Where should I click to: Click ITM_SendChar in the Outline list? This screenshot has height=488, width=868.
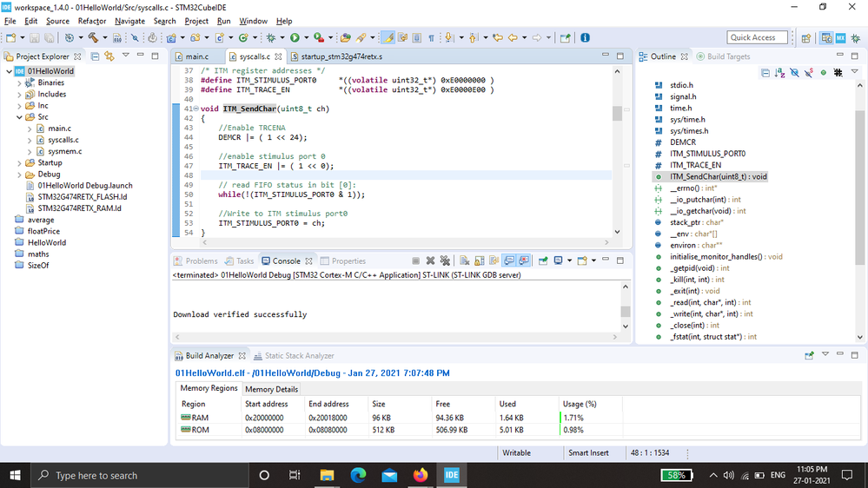pyautogui.click(x=718, y=177)
